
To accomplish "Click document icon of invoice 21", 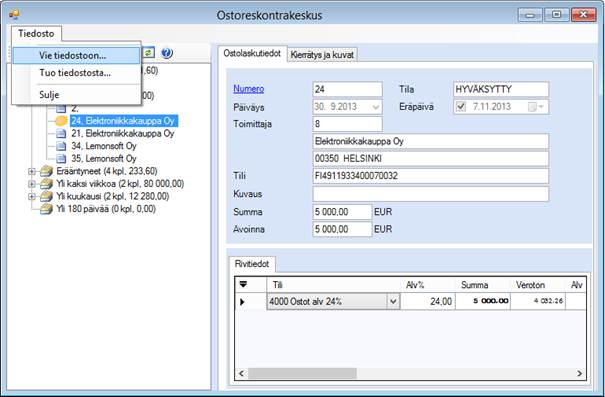I will 61,134.
